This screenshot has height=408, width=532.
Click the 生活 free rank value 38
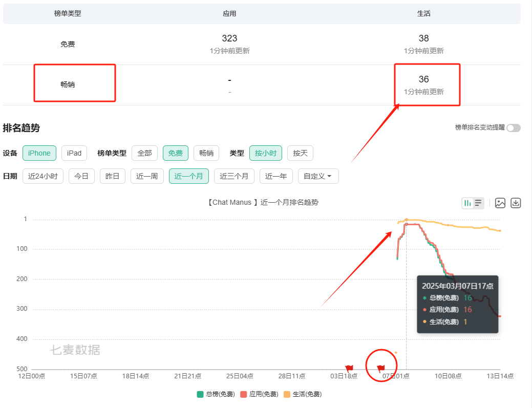[423, 38]
